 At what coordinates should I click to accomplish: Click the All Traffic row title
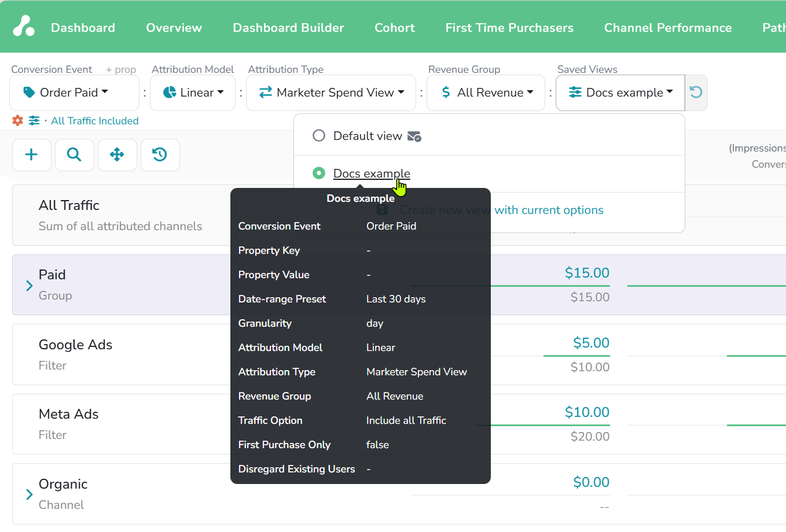(69, 205)
